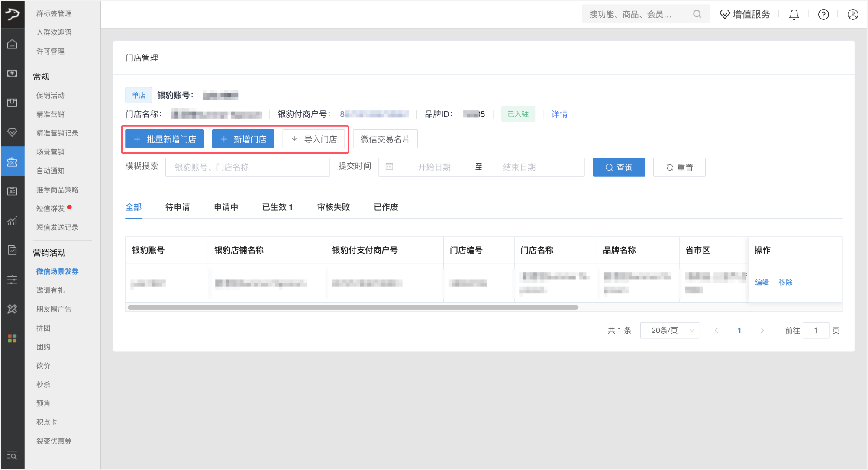Click the 批量新增门店 button
The height and width of the screenshot is (470, 868).
165,139
